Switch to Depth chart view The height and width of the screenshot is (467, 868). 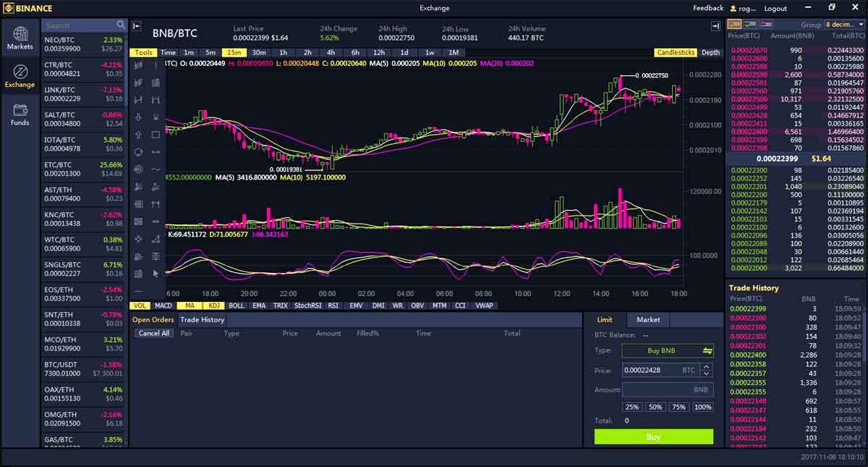click(x=711, y=53)
